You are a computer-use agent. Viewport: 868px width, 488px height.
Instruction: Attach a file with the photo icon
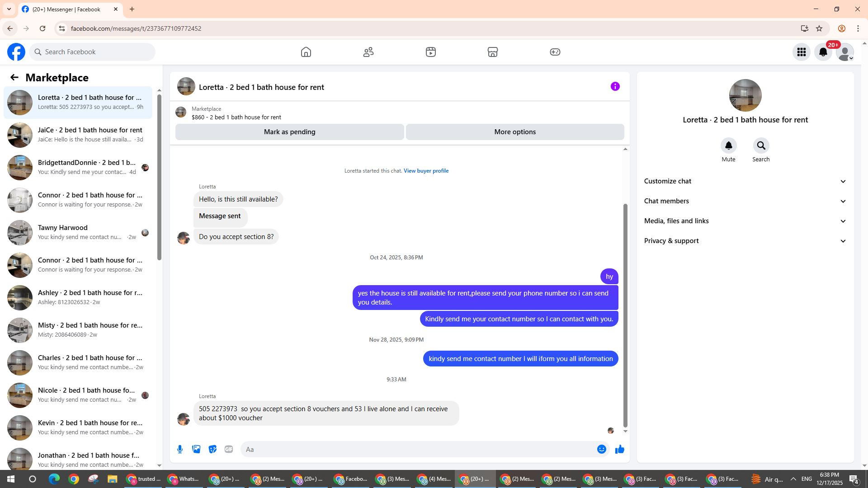pos(196,449)
